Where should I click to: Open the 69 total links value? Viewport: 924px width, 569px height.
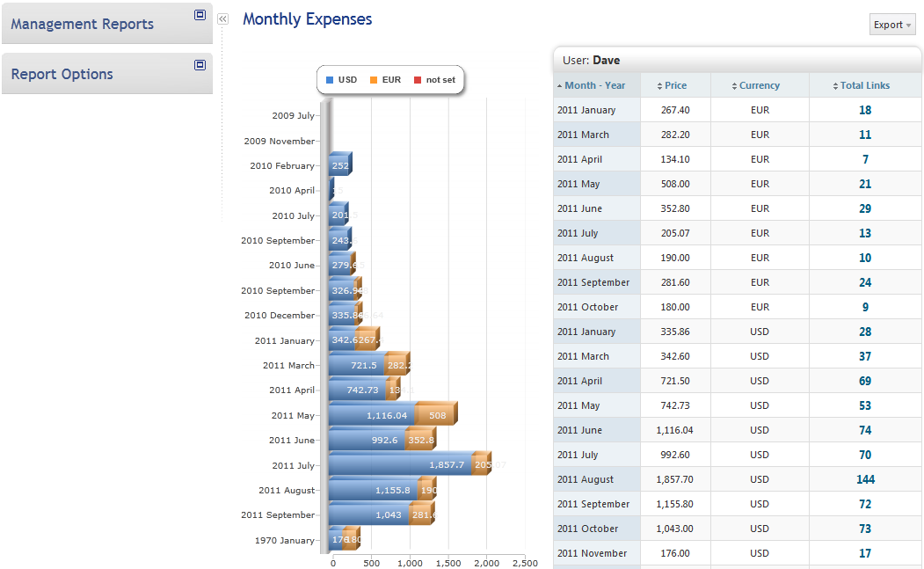[865, 381]
